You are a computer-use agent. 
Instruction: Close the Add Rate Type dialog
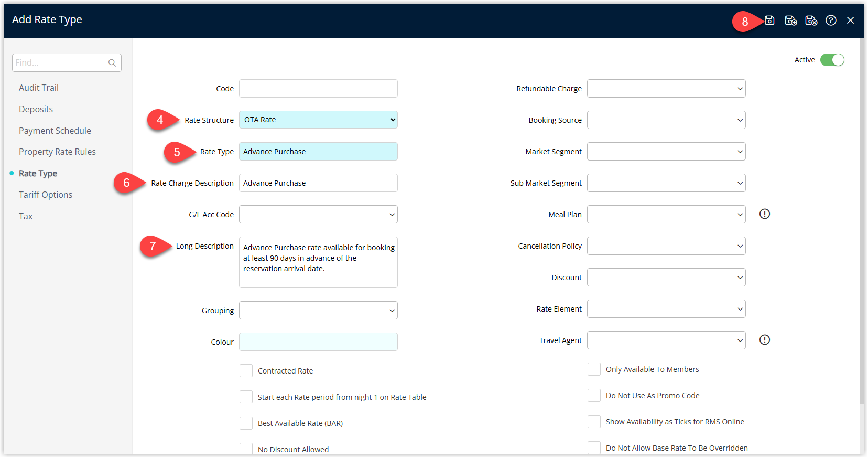851,20
